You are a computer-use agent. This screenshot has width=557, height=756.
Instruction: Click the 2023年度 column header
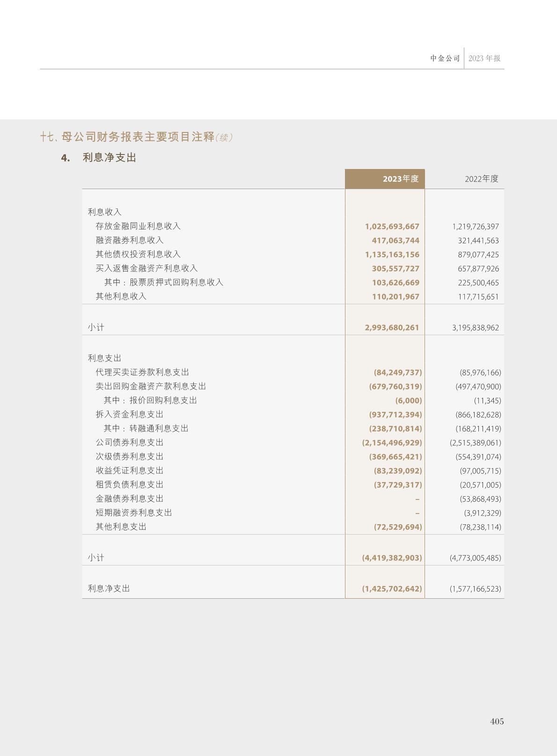coord(400,179)
